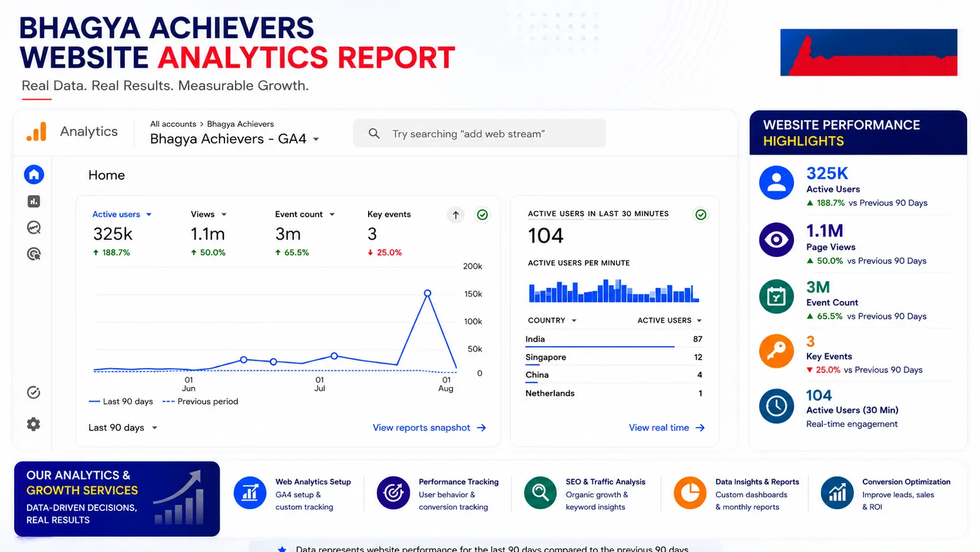The height and width of the screenshot is (552, 980).
Task: Click the Event Count calendar icon
Action: coord(777,296)
